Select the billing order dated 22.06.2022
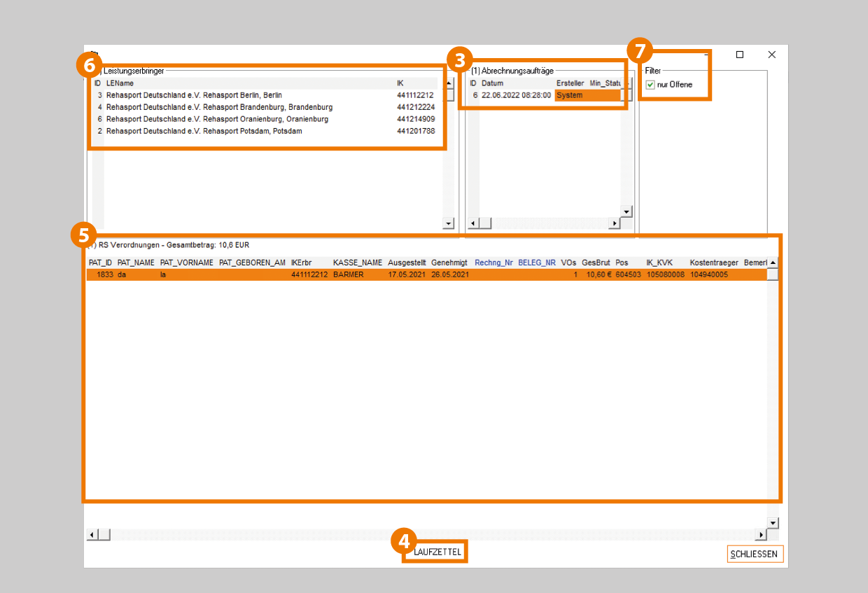The height and width of the screenshot is (593, 868). (516, 95)
